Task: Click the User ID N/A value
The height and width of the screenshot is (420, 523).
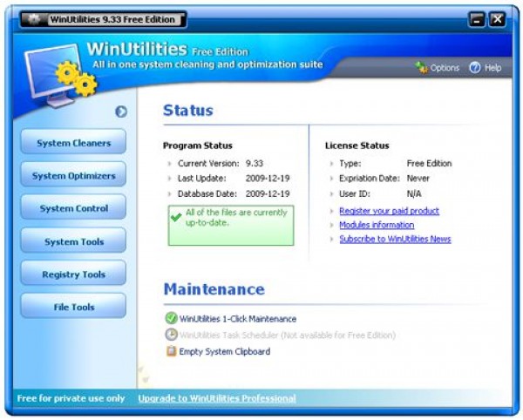Action: point(414,193)
